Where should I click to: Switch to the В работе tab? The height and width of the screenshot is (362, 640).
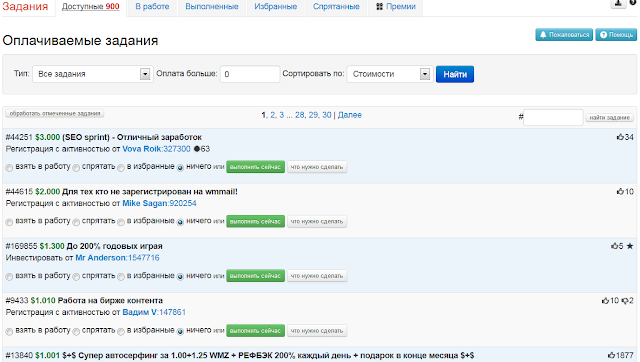click(152, 7)
